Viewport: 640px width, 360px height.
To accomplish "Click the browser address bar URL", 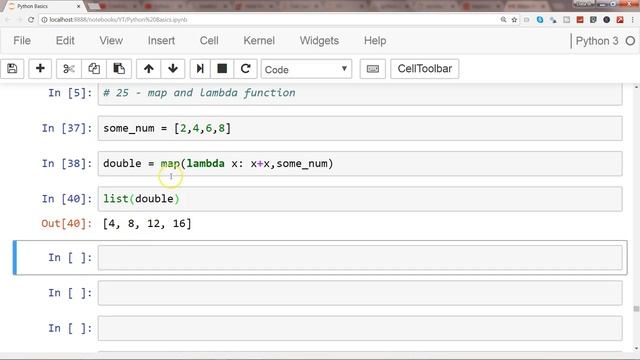I will pyautogui.click(x=118, y=20).
